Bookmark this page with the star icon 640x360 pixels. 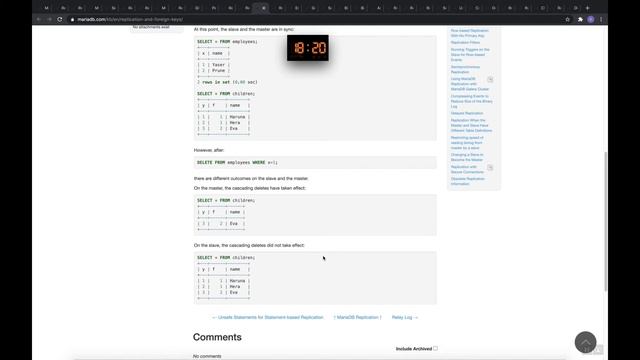567,19
